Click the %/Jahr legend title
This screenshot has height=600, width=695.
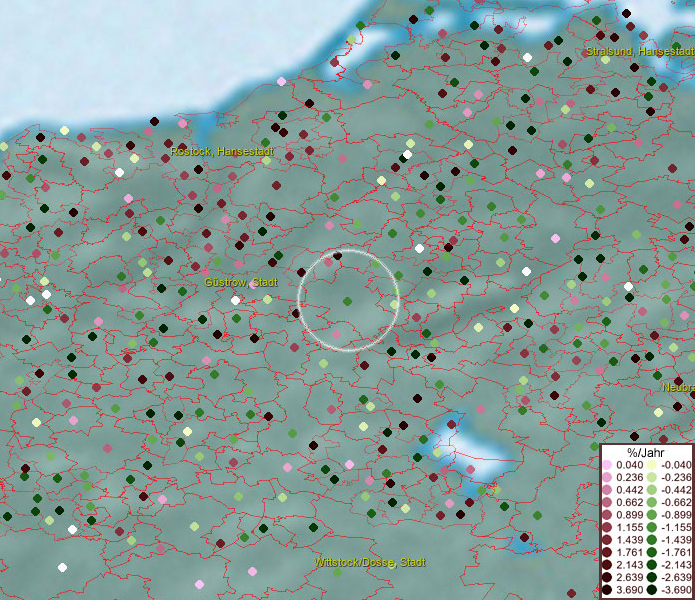646,453
